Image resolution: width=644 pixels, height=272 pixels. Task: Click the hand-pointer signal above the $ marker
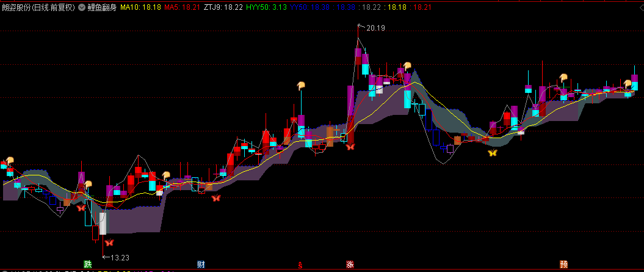point(302,86)
